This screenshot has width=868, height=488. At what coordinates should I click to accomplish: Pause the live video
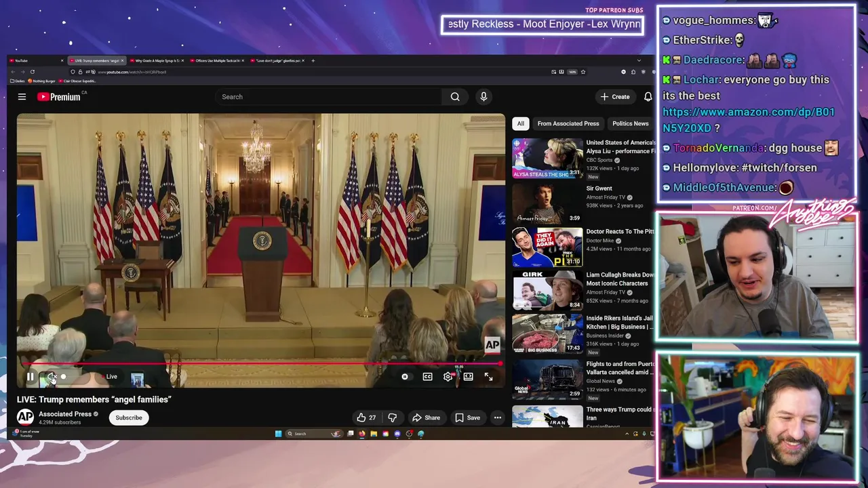[x=30, y=377]
